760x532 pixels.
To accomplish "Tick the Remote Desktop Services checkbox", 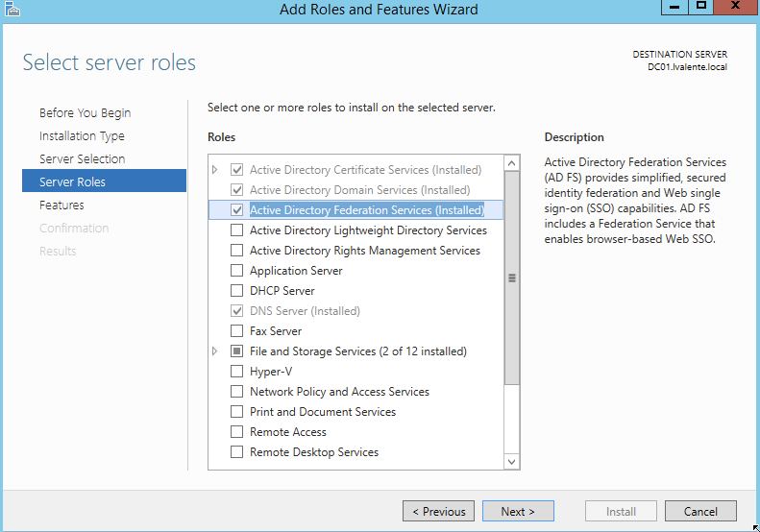I will click(236, 452).
